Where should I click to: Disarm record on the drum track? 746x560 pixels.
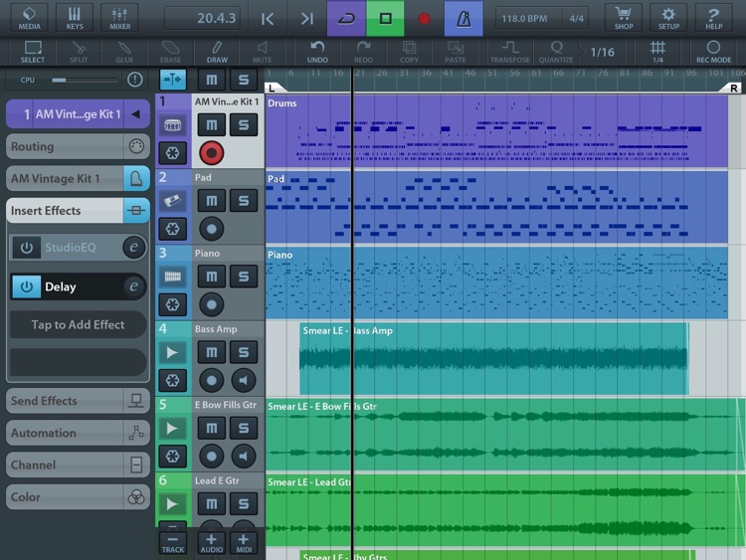tap(212, 153)
